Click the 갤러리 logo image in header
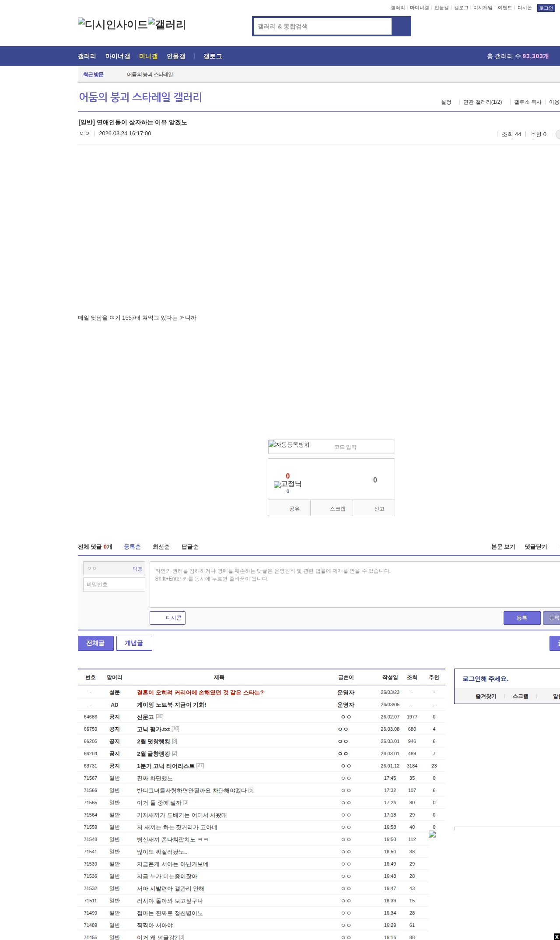The image size is (560, 940). (x=167, y=25)
